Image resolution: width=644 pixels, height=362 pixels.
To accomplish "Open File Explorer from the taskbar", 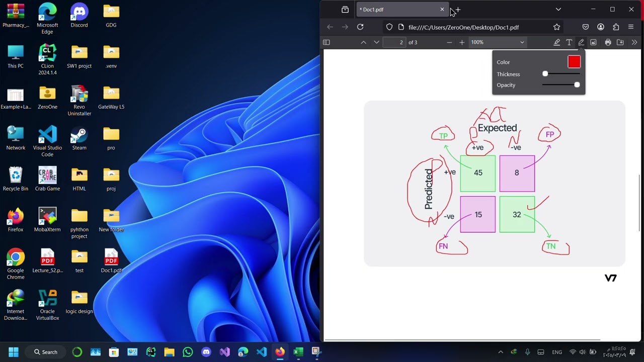I will pos(169,352).
